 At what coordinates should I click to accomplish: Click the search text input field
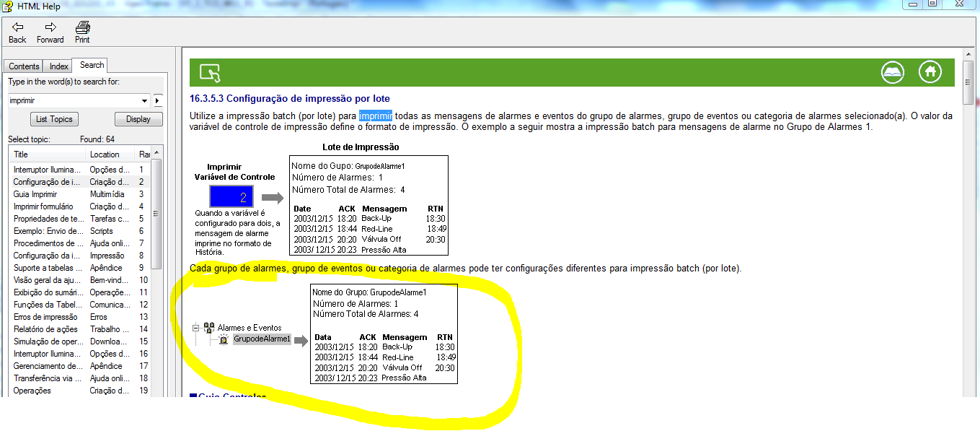pyautogui.click(x=73, y=100)
